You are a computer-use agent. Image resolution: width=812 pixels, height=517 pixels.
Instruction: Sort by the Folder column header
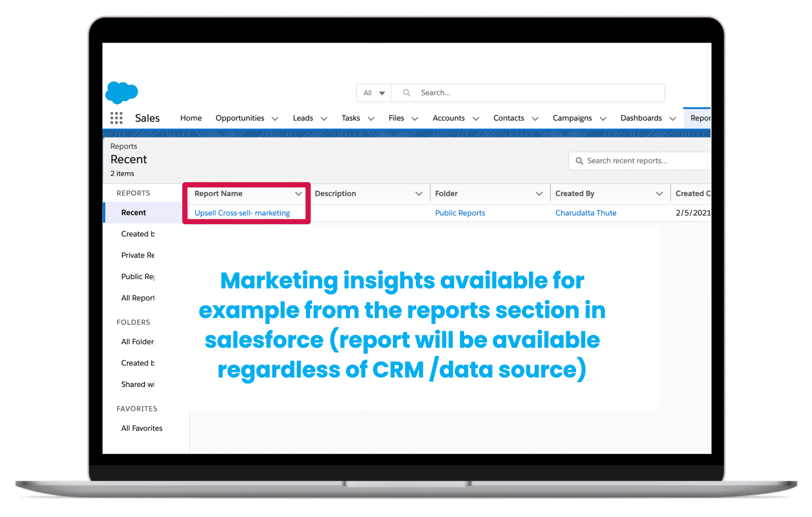coord(446,194)
